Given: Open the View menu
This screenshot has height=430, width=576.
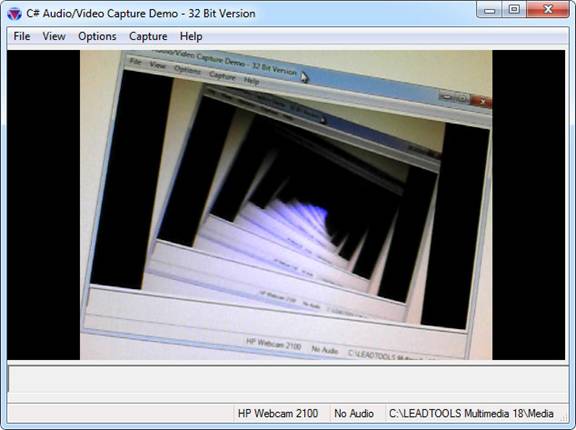Looking at the screenshot, I should 54,36.
